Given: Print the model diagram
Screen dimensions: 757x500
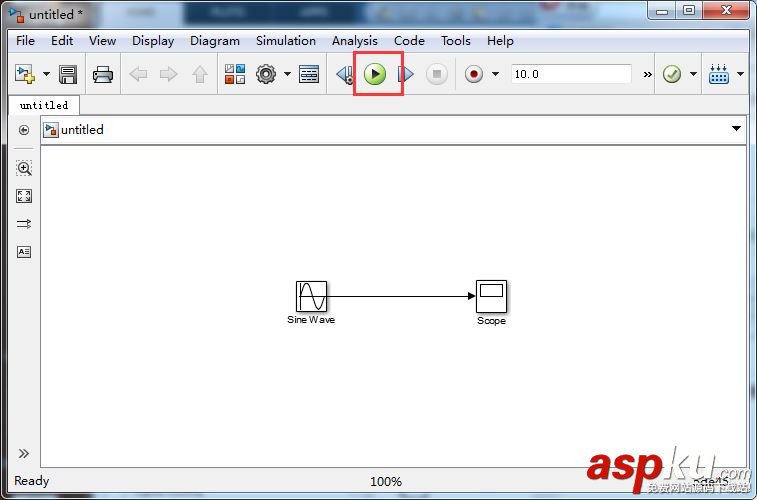Looking at the screenshot, I should tap(103, 74).
